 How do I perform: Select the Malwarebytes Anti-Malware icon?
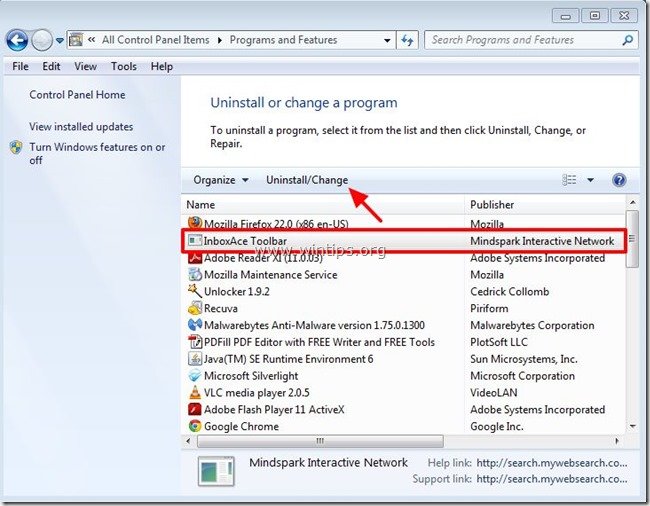point(195,325)
